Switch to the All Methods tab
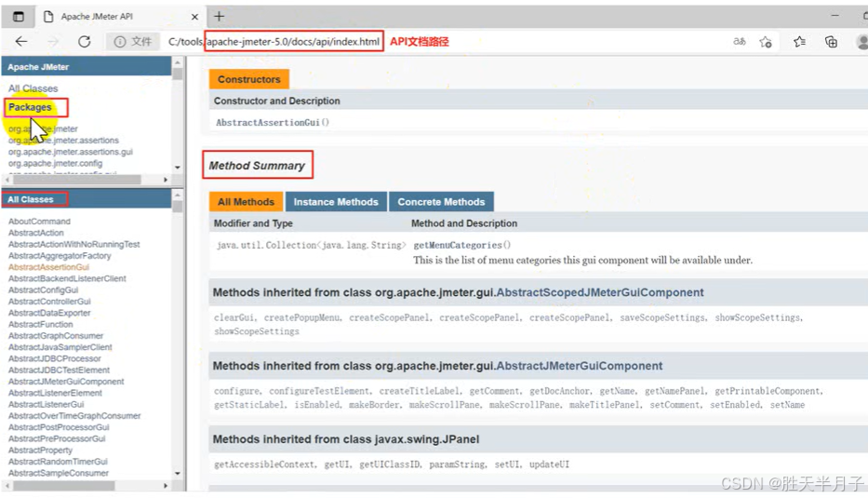This screenshot has width=868, height=498. point(246,202)
